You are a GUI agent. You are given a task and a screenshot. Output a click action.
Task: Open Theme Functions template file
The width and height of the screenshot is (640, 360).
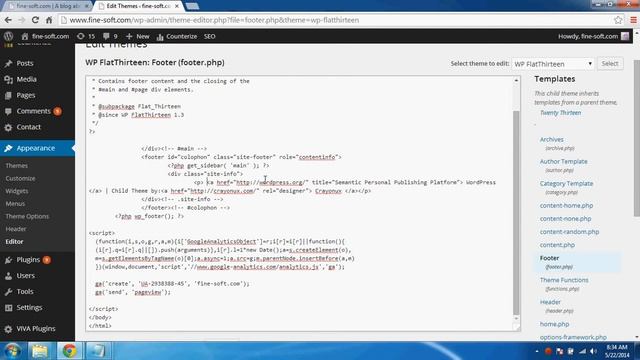point(564,280)
